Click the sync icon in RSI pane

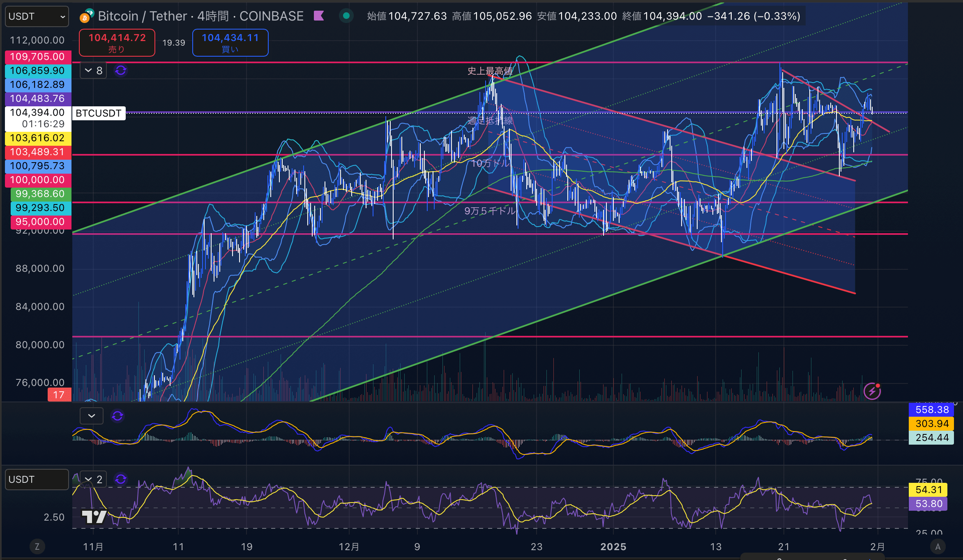121,480
